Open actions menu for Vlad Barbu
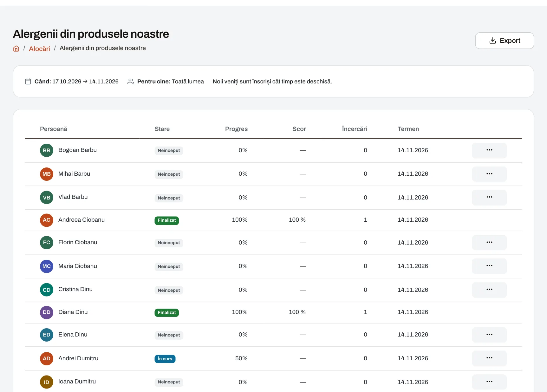This screenshot has height=392, width=547. 489,198
